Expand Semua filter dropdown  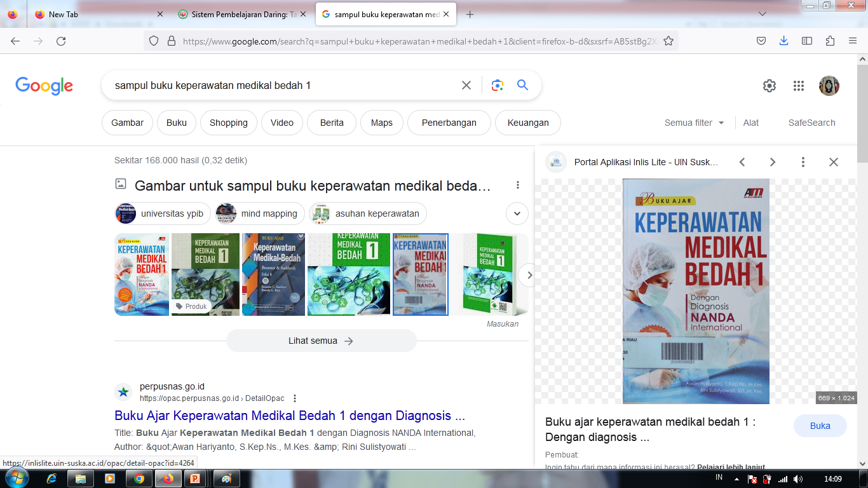695,123
